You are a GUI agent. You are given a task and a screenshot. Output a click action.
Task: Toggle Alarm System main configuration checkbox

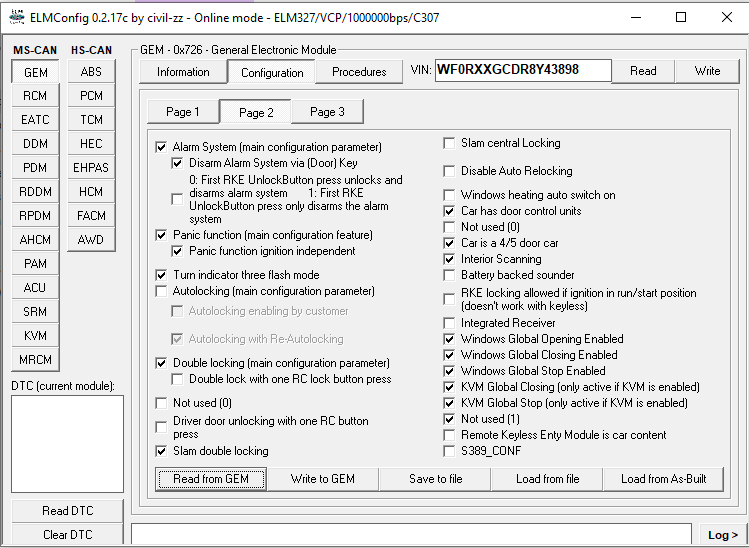click(162, 147)
